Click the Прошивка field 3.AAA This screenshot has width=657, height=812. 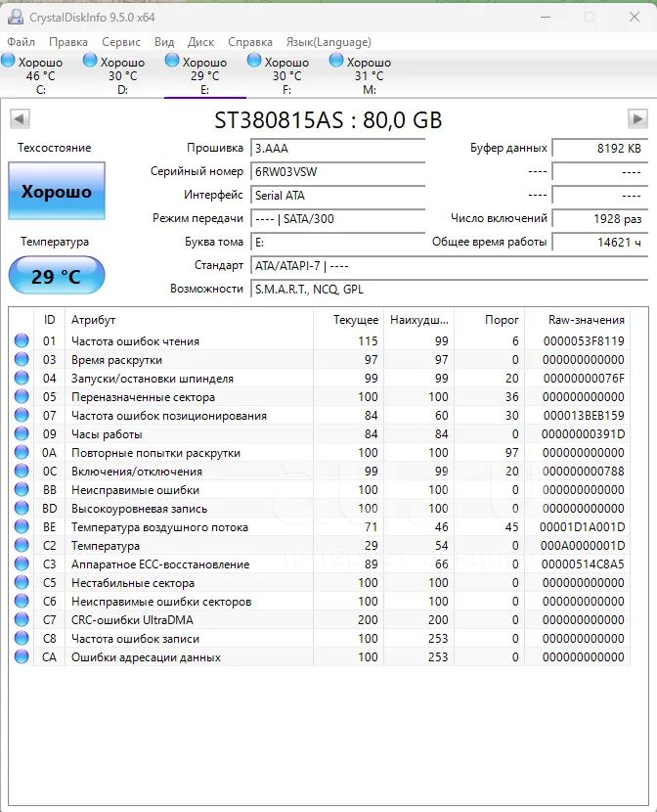pyautogui.click(x=338, y=148)
